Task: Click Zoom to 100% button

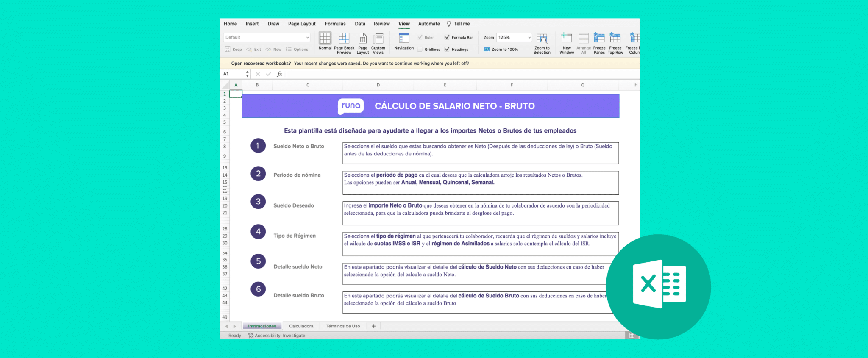Action: [x=501, y=50]
